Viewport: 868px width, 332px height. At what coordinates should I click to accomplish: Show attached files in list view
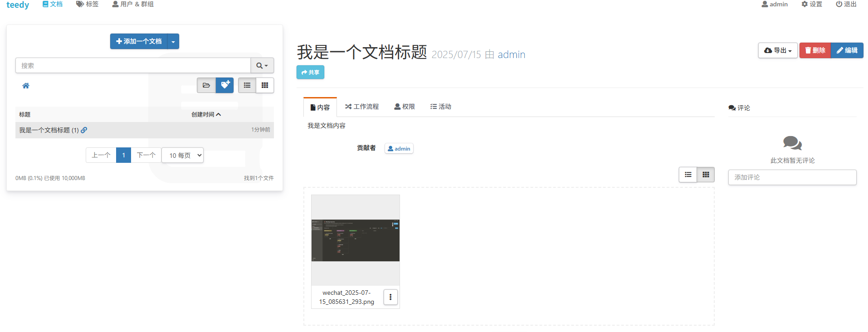click(688, 175)
